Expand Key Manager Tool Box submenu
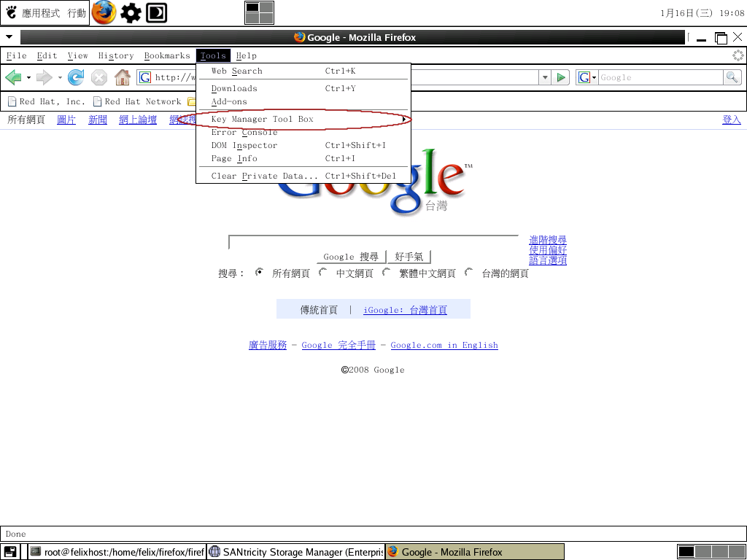This screenshot has height=560, width=747. click(303, 119)
